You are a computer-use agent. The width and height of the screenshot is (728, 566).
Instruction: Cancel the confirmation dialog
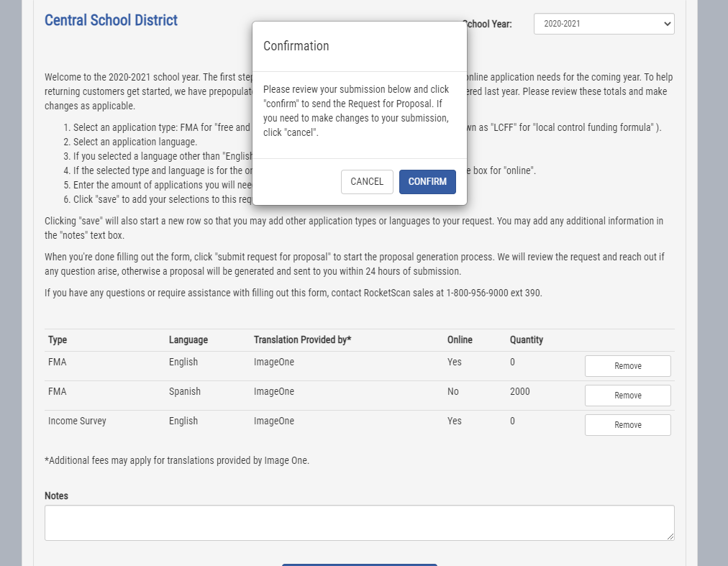(367, 181)
